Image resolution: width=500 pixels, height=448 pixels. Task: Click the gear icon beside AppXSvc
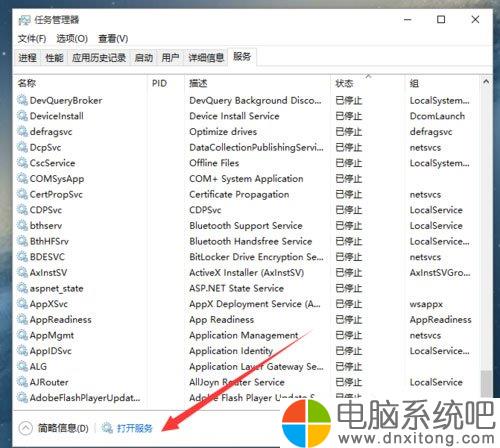tap(23, 303)
